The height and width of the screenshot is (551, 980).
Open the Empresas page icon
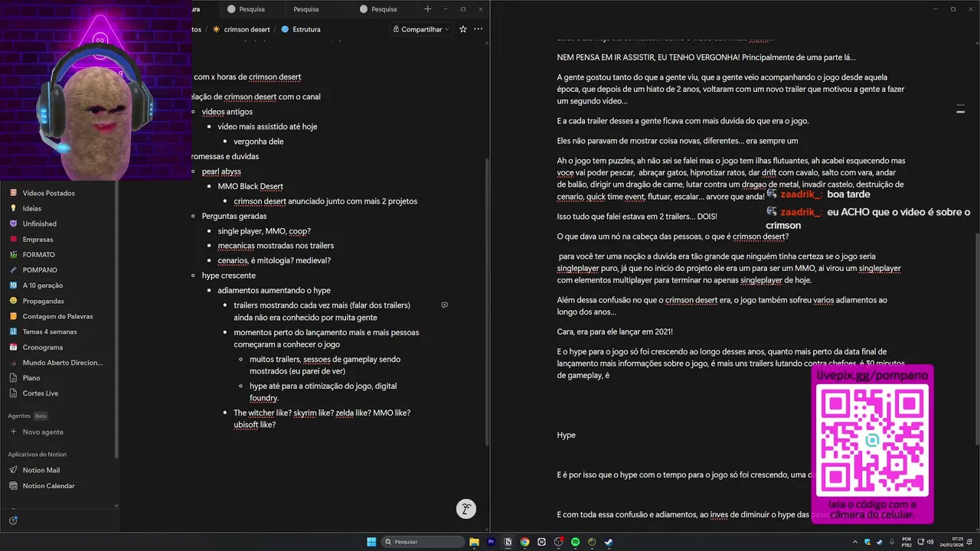[13, 239]
